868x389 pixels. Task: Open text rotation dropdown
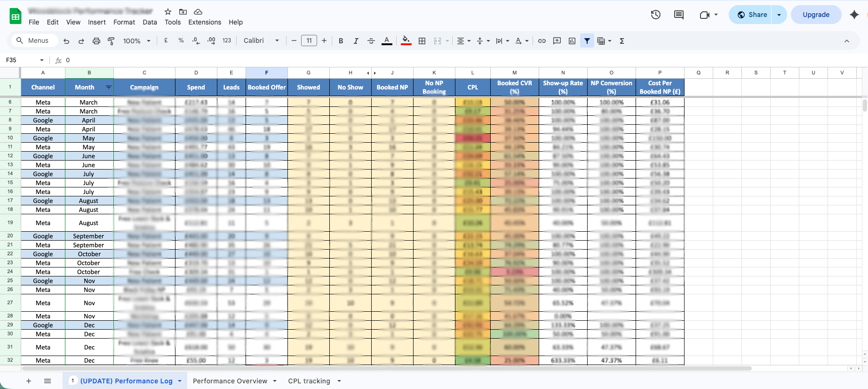[x=522, y=41]
